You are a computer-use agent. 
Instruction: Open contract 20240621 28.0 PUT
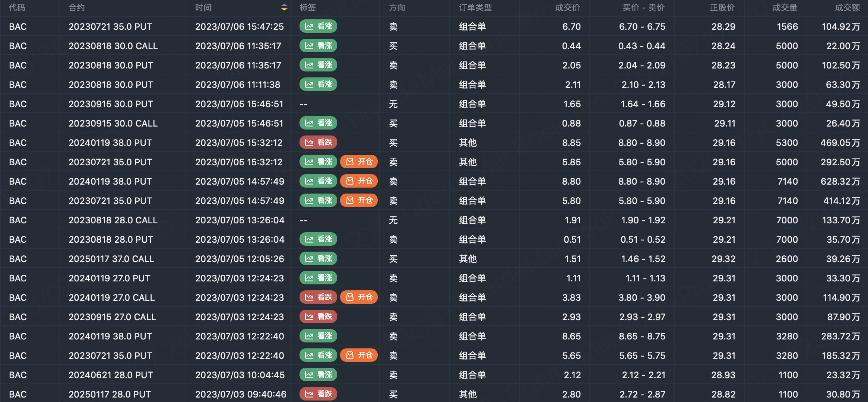111,375
